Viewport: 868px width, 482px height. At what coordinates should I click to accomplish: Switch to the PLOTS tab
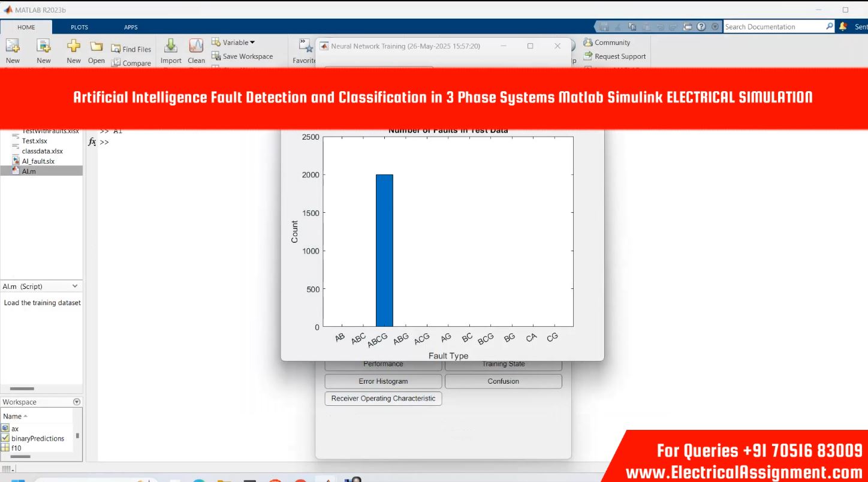[79, 27]
